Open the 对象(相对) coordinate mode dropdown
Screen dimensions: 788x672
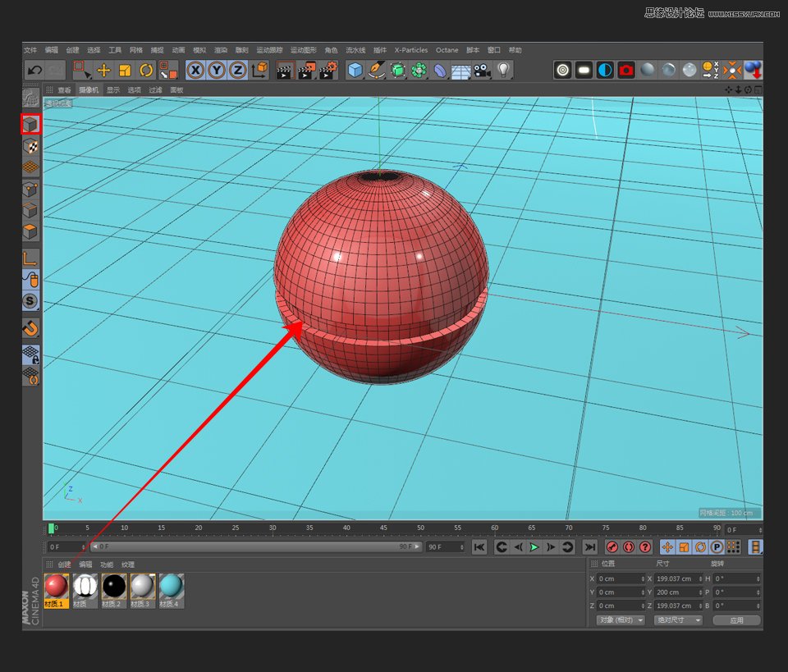tap(620, 620)
